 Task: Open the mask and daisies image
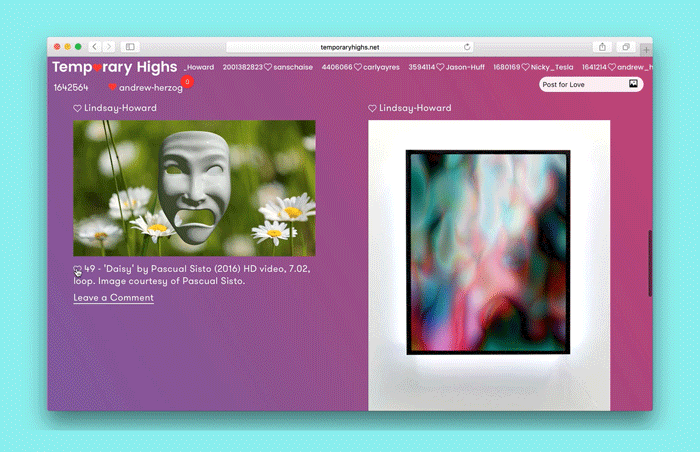click(x=194, y=188)
